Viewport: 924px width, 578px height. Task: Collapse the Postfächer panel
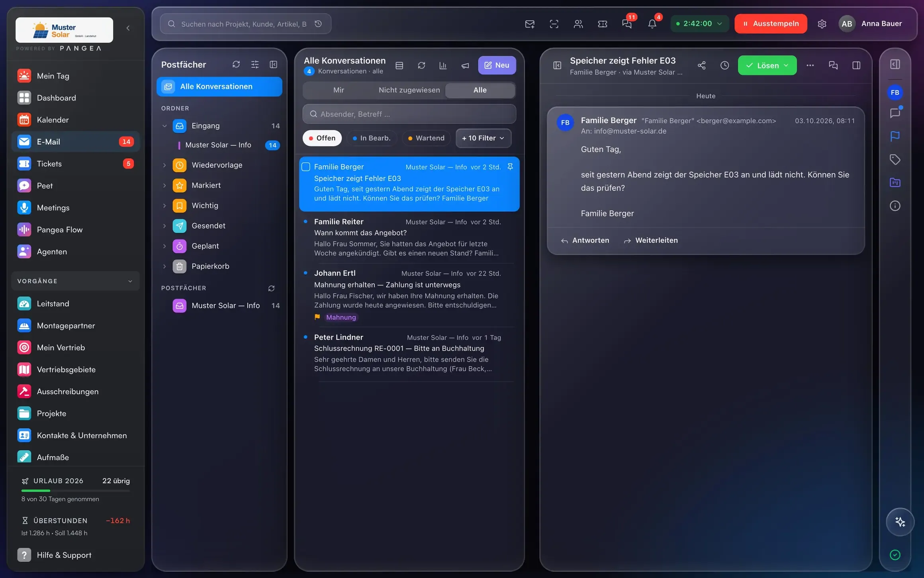click(274, 65)
